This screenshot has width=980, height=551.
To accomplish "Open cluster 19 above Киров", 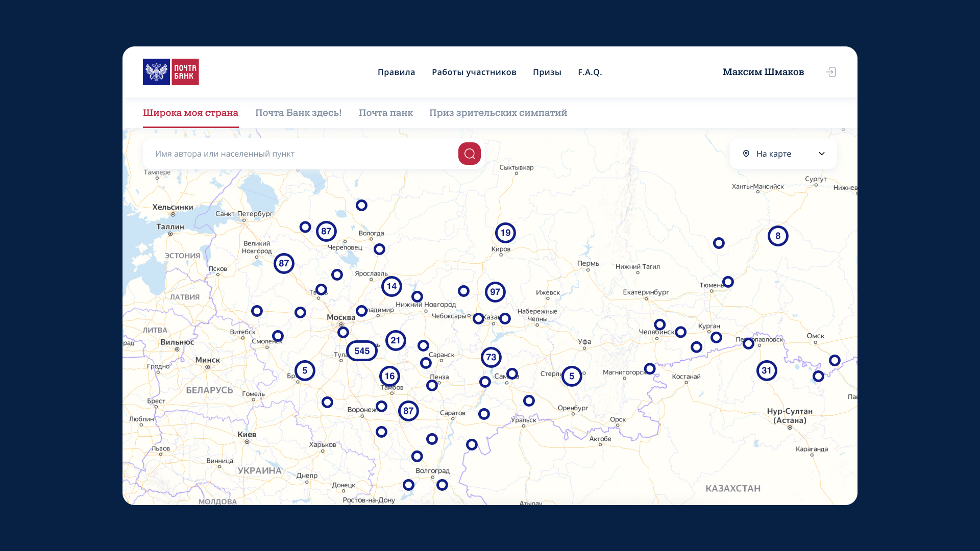I will [x=505, y=233].
